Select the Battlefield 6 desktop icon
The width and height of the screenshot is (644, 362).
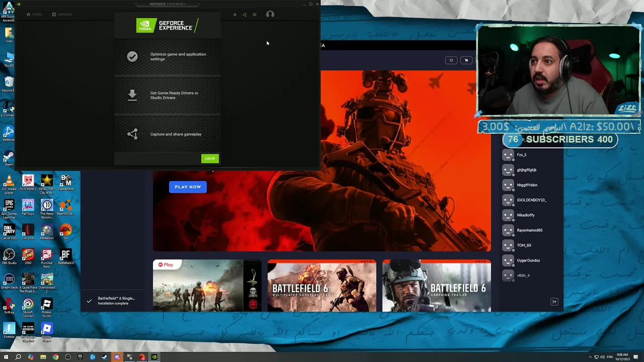(x=65, y=257)
